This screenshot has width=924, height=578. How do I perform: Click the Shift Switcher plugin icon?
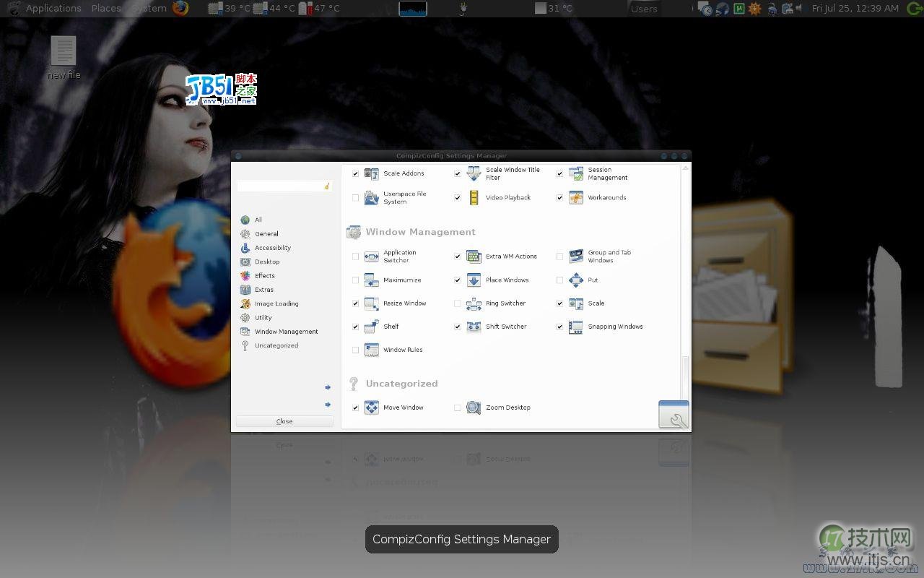click(x=474, y=327)
